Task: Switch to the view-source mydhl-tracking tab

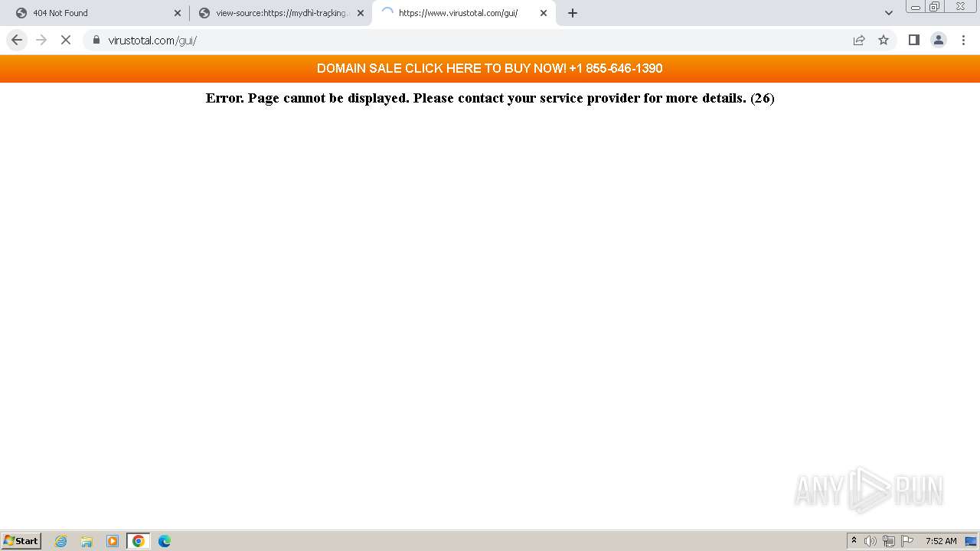Action: 280,13
